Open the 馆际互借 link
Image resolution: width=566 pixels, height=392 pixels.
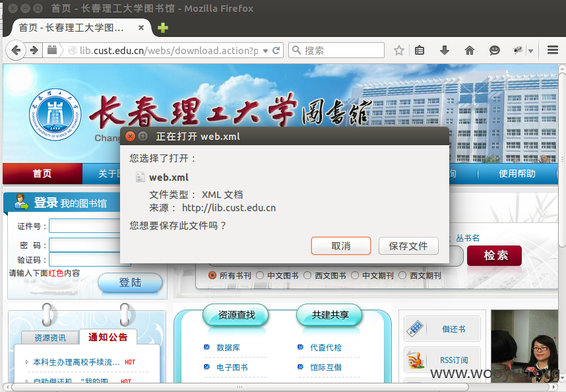326,367
